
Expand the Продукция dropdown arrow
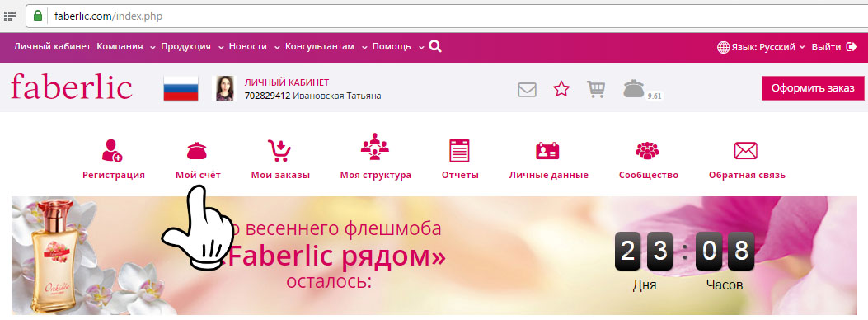pos(221,48)
